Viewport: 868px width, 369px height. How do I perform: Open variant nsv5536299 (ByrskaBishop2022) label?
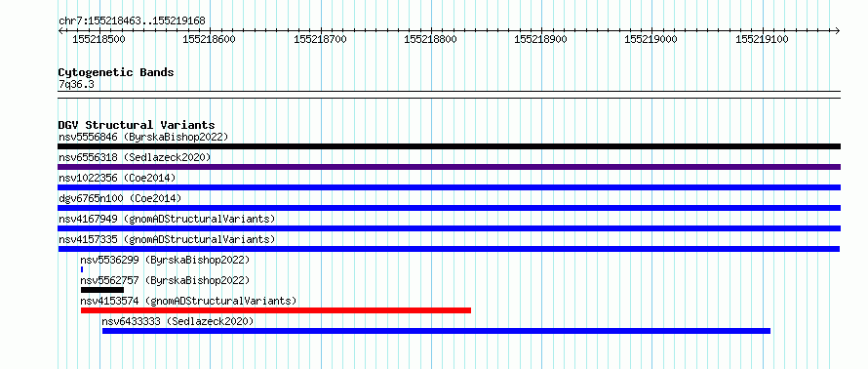[165, 260]
